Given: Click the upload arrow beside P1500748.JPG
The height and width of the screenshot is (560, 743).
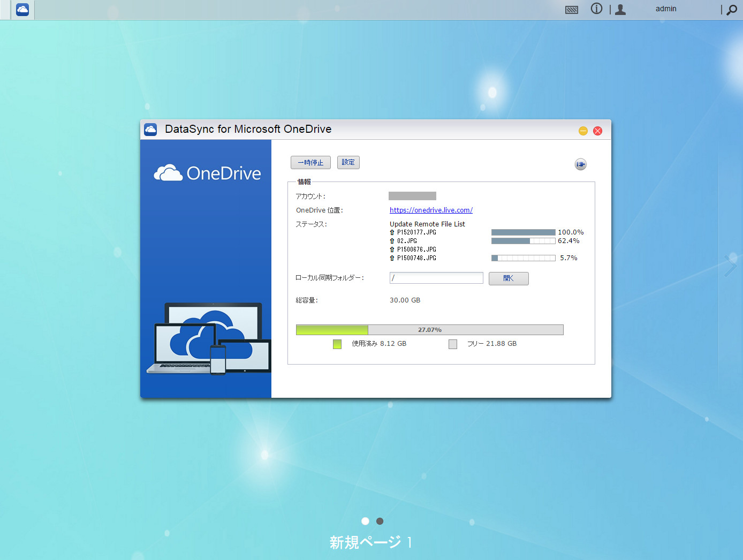Looking at the screenshot, I should pyautogui.click(x=392, y=258).
